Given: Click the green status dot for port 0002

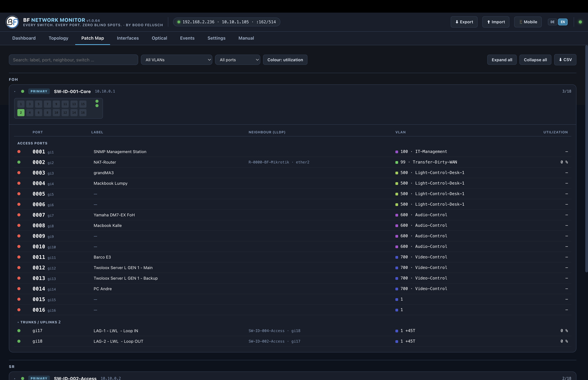Looking at the screenshot, I should (19, 162).
